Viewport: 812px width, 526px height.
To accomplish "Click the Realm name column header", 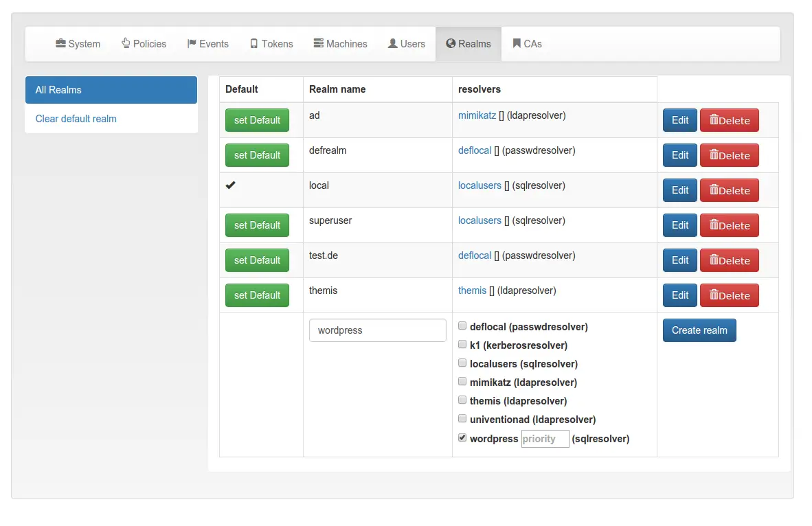I will [x=337, y=89].
